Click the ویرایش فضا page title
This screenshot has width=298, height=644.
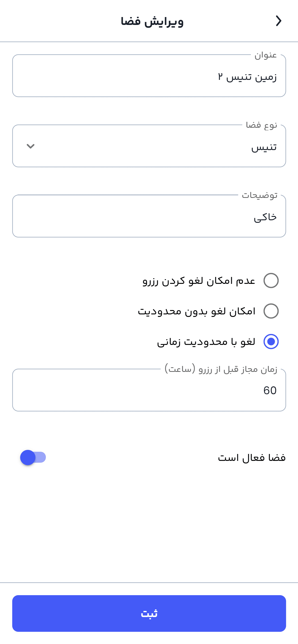(x=152, y=21)
